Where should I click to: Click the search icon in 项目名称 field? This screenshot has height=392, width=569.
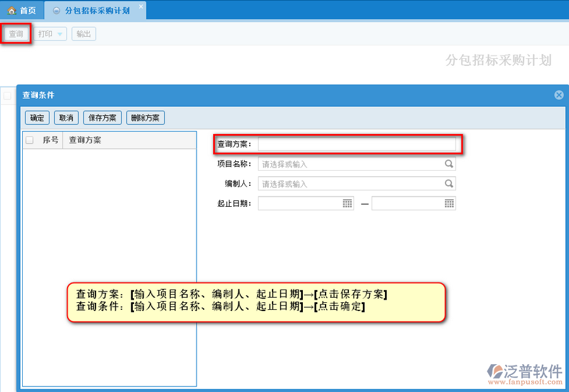[x=449, y=164]
